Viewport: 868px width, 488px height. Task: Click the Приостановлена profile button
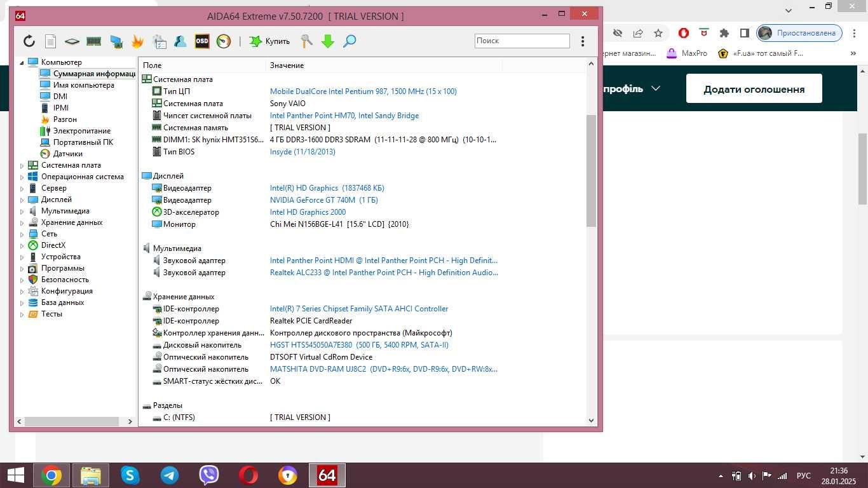tap(799, 33)
